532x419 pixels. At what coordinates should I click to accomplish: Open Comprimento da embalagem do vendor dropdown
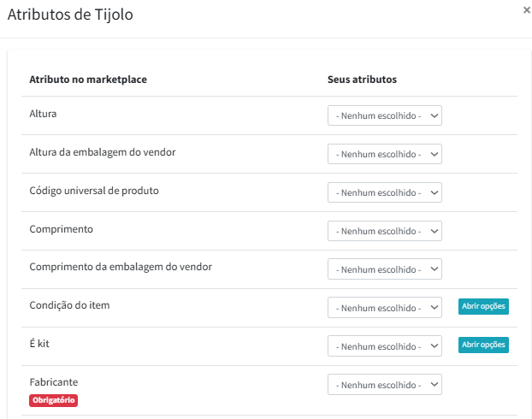tap(385, 269)
